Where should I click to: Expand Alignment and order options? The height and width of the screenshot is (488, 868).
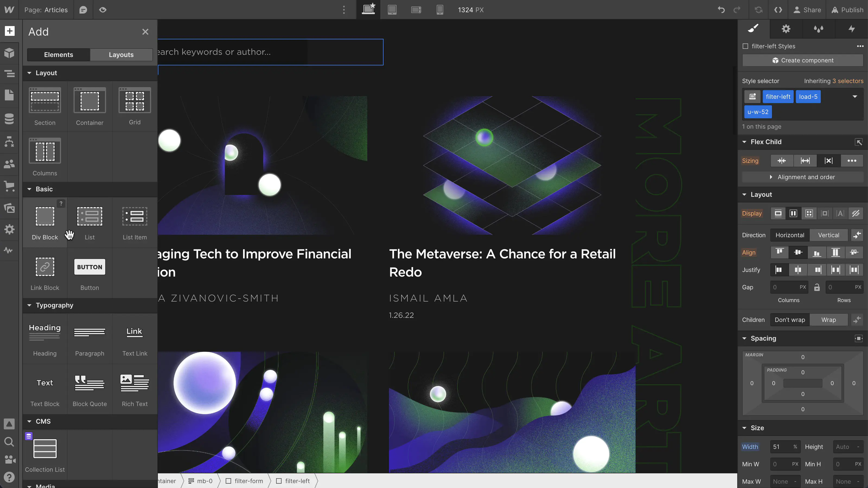coord(803,177)
